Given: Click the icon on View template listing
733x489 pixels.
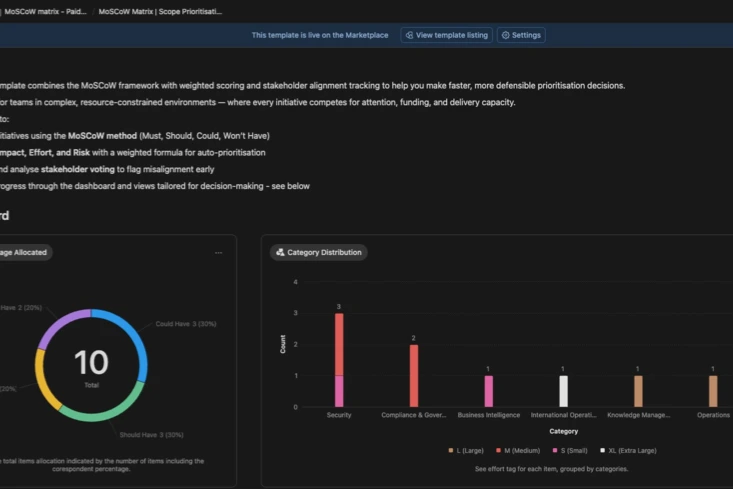Looking at the screenshot, I should (x=408, y=35).
